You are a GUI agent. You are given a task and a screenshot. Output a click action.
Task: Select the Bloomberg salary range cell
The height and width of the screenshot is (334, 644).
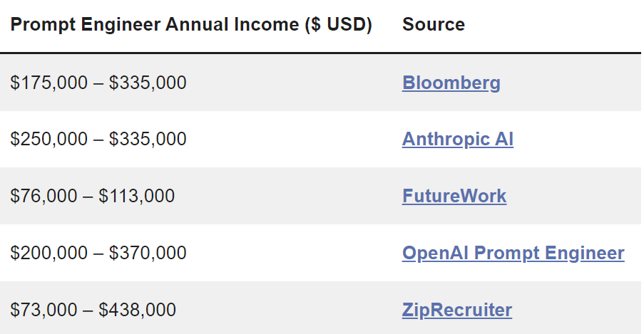98,83
